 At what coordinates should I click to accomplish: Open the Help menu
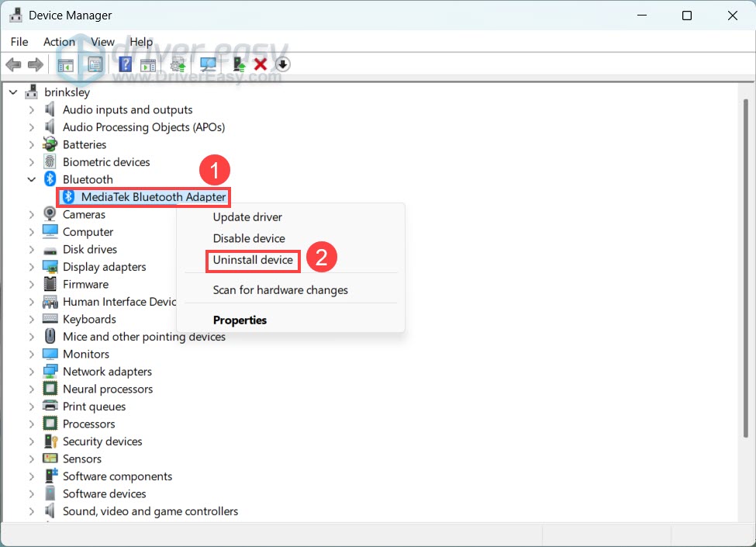coord(141,42)
